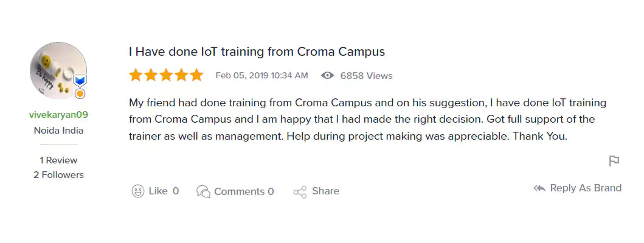Click the flag report icon
Screen dimensions: 644x243
(614, 161)
